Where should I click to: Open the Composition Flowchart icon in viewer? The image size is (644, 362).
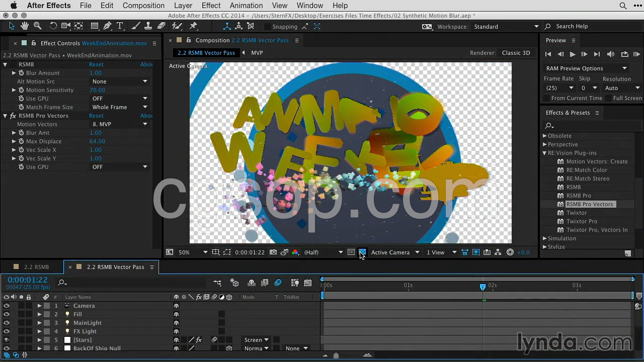pos(498,252)
